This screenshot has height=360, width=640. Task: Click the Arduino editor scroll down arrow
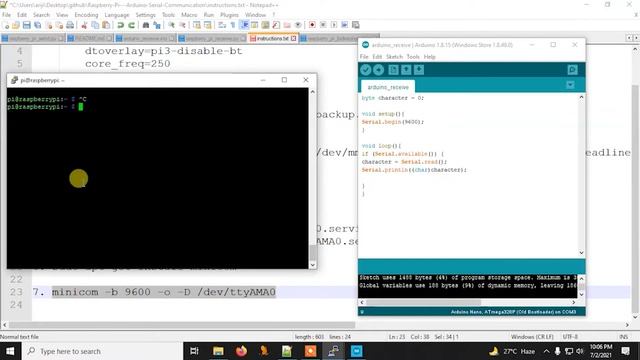581,253
